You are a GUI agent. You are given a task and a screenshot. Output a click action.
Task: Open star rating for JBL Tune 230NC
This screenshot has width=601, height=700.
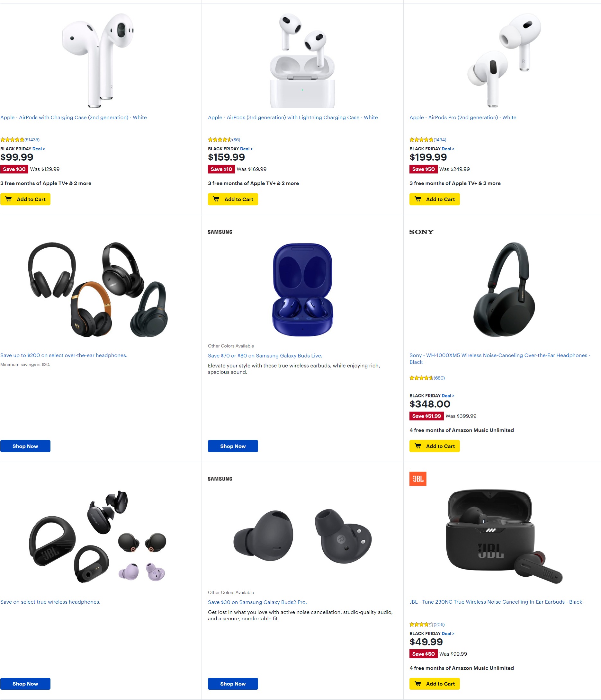[x=427, y=624]
